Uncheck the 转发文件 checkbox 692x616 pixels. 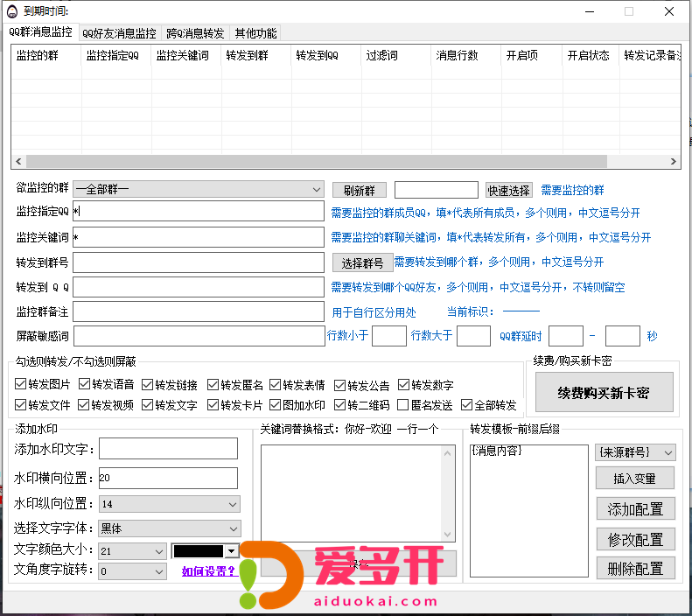coord(20,404)
